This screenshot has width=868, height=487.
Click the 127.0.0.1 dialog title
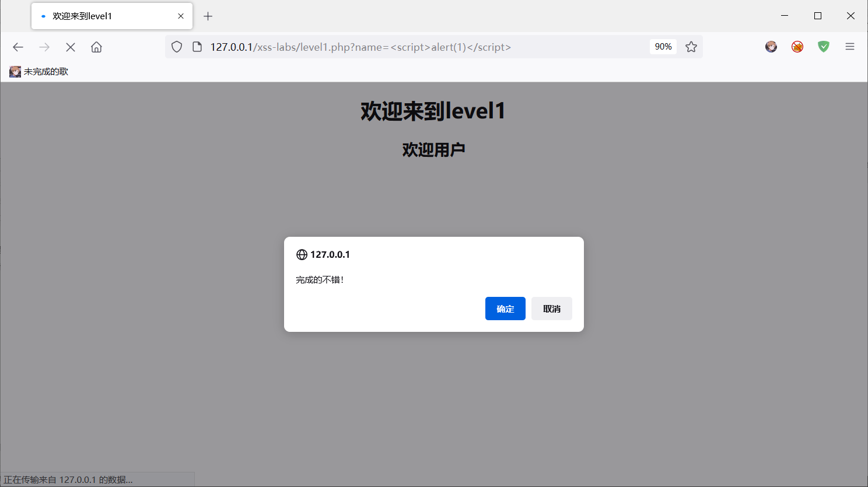330,255
